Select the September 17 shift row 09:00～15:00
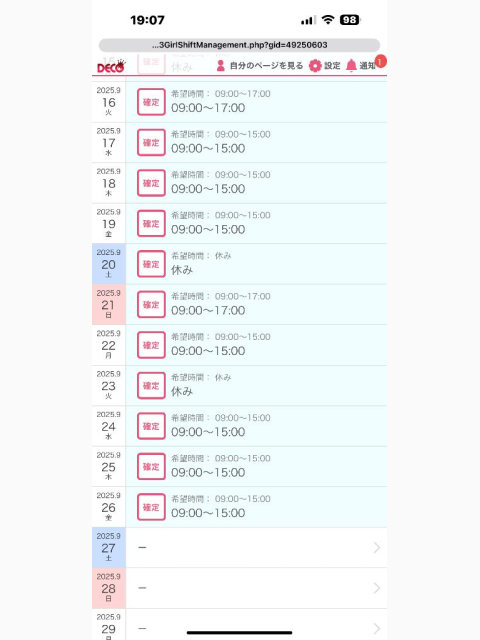This screenshot has height=640, width=480. 256,142
